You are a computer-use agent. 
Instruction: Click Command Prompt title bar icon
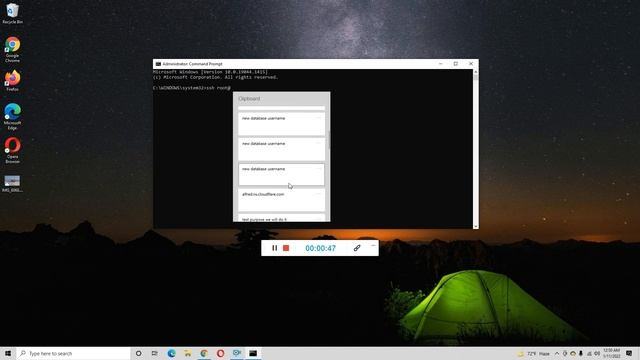(x=158, y=64)
